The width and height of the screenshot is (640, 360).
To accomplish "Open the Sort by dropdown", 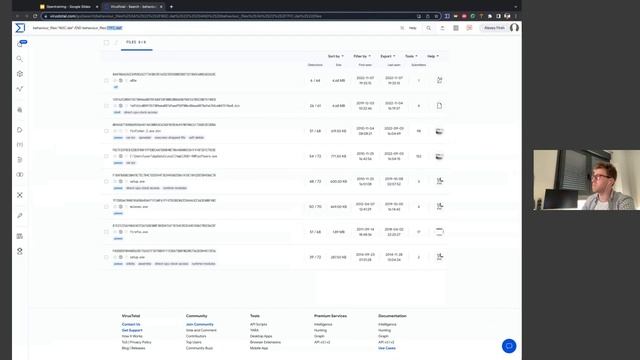I will [336, 56].
